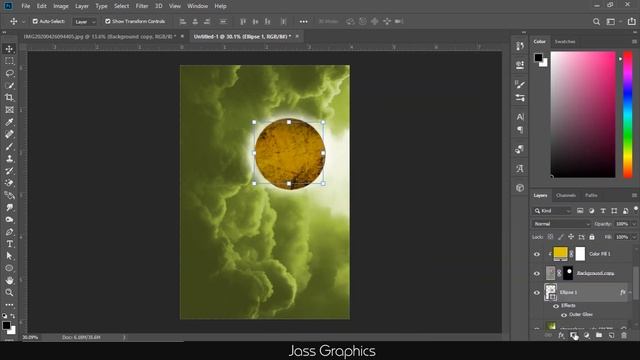Select the Zoom tool
Screen dimensions: 640x360
coord(9,293)
